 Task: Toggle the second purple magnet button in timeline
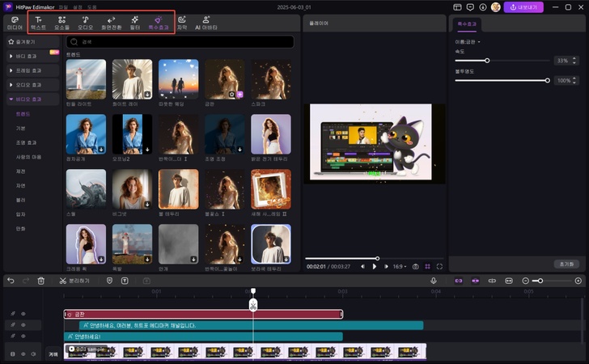pos(475,281)
